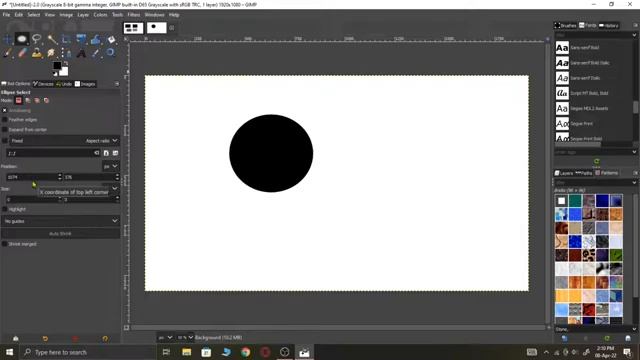Switch to the Undo history tab
The height and width of the screenshot is (360, 640).
point(65,84)
